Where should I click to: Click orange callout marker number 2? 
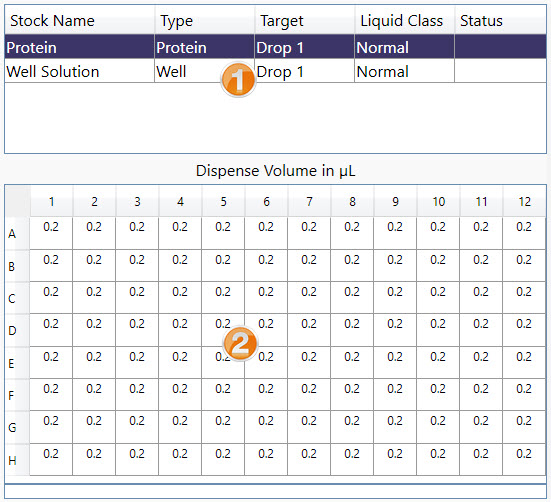click(x=240, y=343)
